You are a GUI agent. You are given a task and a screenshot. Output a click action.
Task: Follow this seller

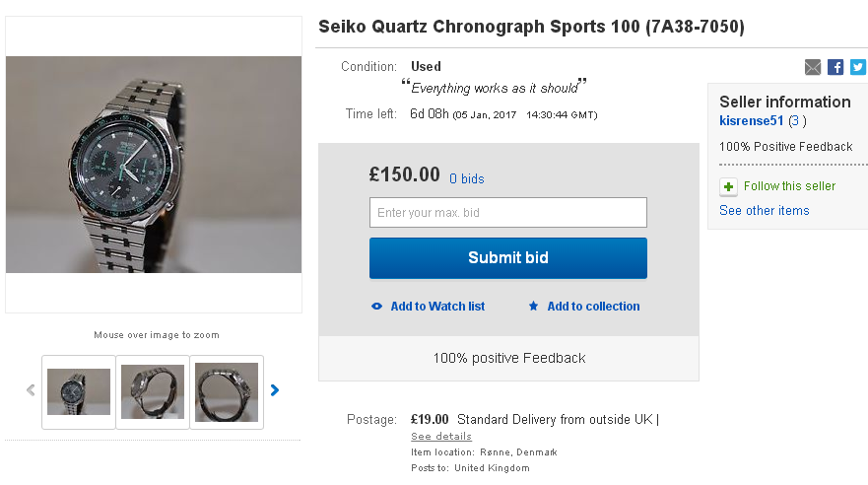click(789, 186)
